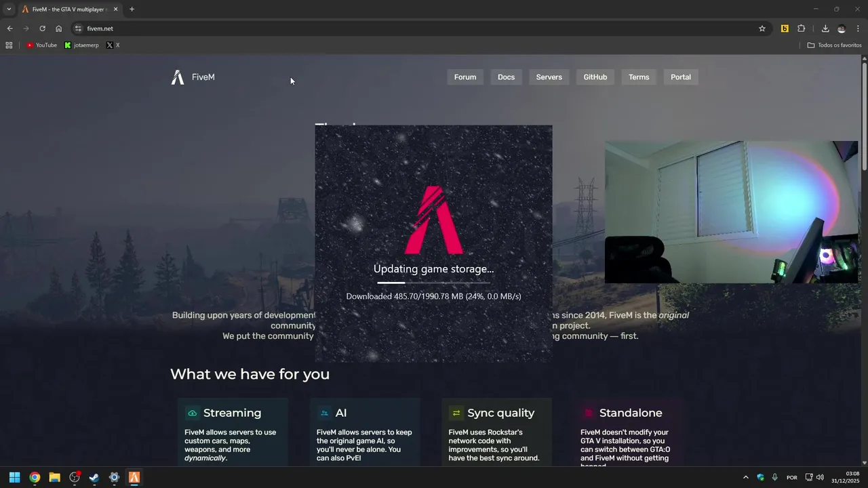
Task: Open Chrome's three-dot menu
Action: (858, 28)
